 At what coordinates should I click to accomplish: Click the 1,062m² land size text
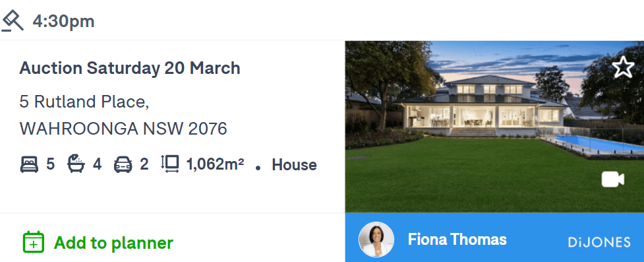click(x=215, y=164)
